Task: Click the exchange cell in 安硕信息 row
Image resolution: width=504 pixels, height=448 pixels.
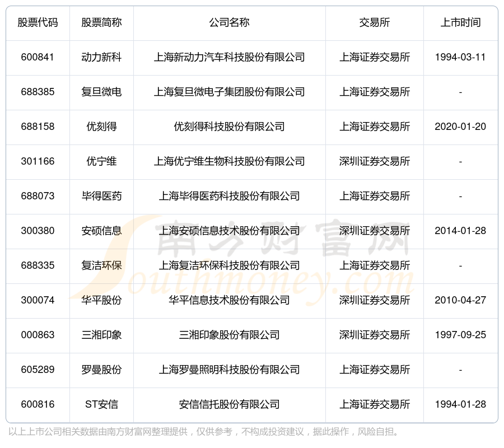Action: pyautogui.click(x=375, y=231)
